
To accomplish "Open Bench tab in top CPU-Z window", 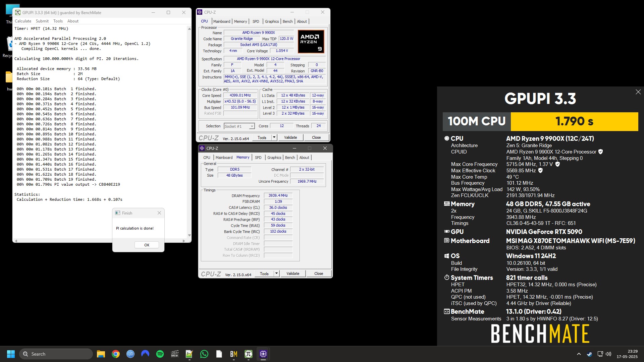I will [x=287, y=21].
